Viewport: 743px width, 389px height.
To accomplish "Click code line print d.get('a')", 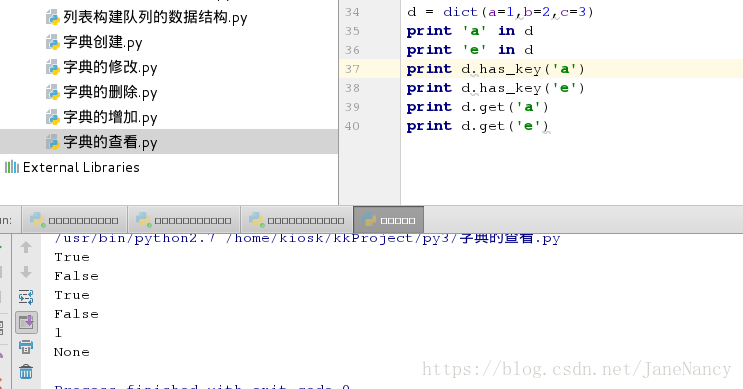I will coord(478,107).
